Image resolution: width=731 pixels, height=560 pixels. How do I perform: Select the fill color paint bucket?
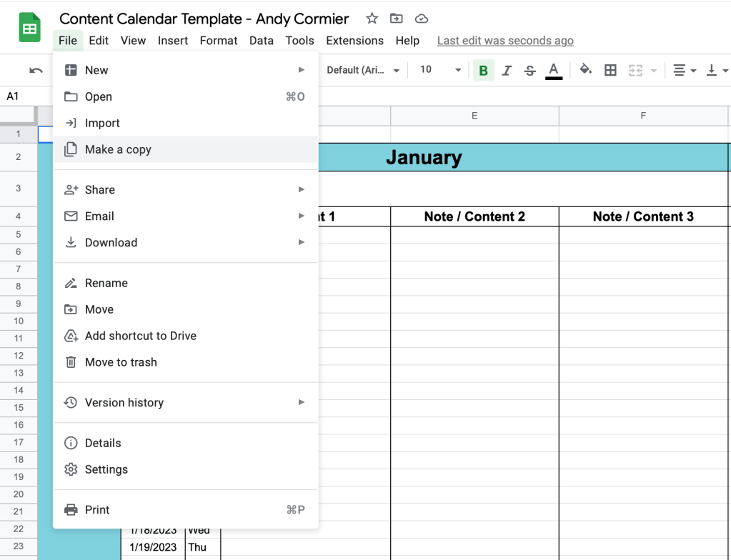click(x=585, y=69)
